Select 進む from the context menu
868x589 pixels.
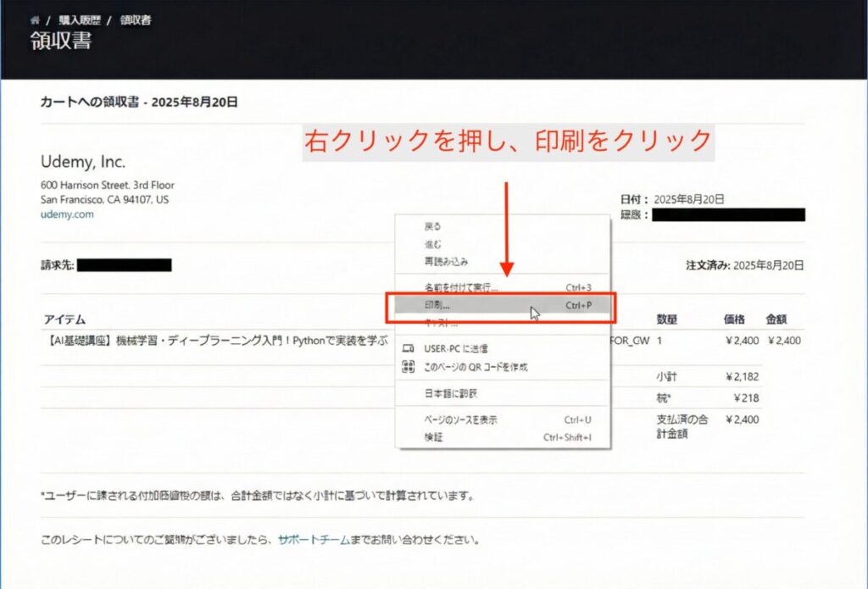(432, 244)
